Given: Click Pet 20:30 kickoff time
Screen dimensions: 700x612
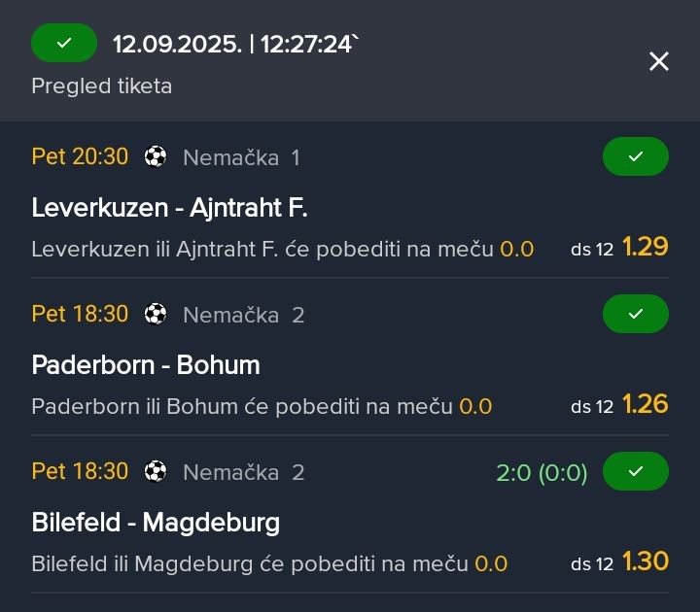Looking at the screenshot, I should pos(80,156).
